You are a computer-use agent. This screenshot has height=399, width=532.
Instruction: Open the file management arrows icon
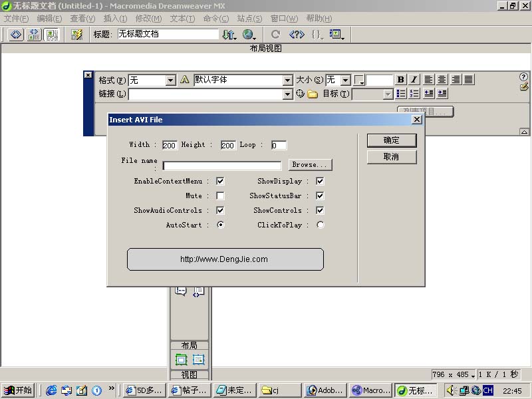pos(229,35)
